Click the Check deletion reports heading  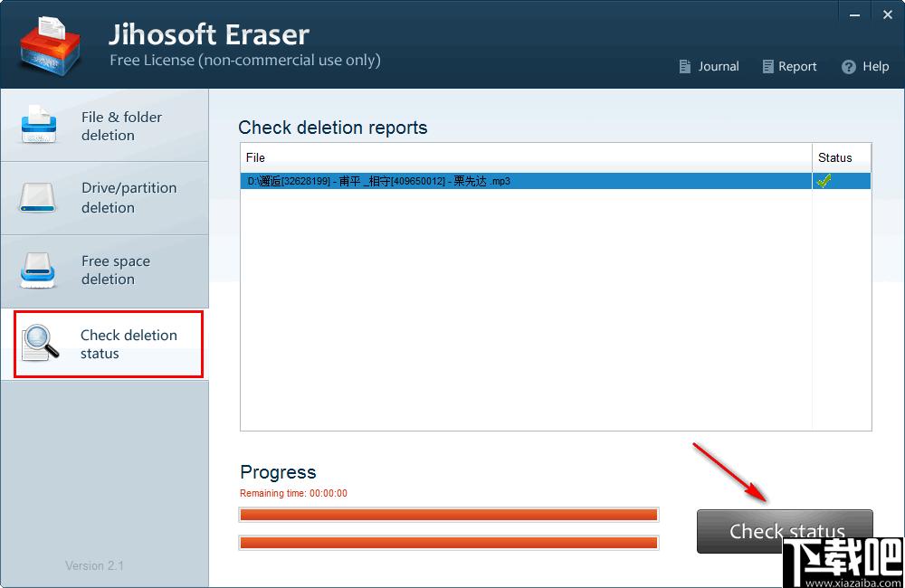(333, 128)
